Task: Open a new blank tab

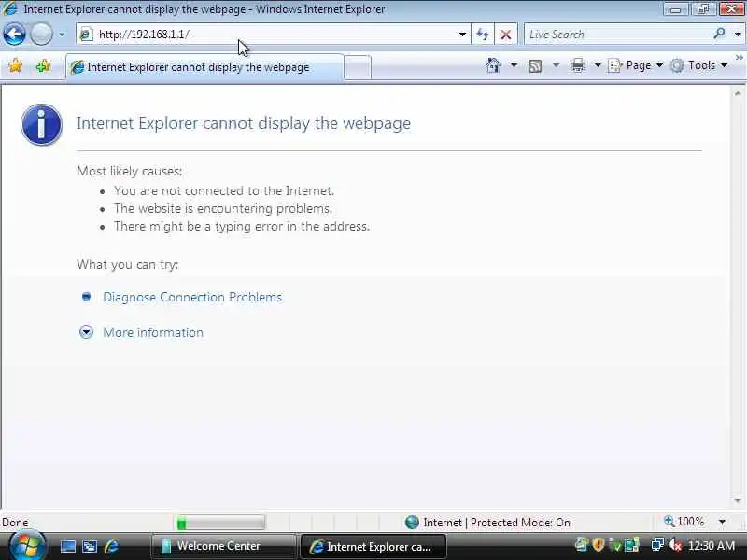Action: click(x=358, y=67)
